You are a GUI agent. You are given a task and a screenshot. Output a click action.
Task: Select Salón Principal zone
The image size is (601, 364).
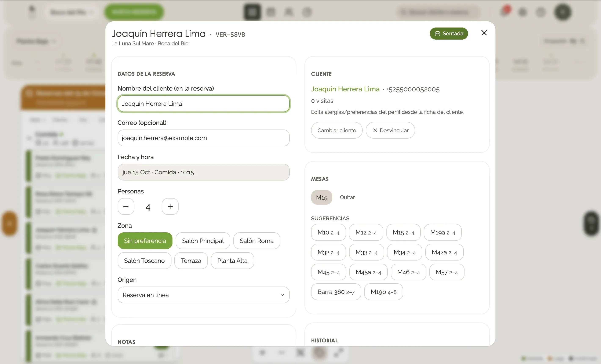pyautogui.click(x=203, y=241)
